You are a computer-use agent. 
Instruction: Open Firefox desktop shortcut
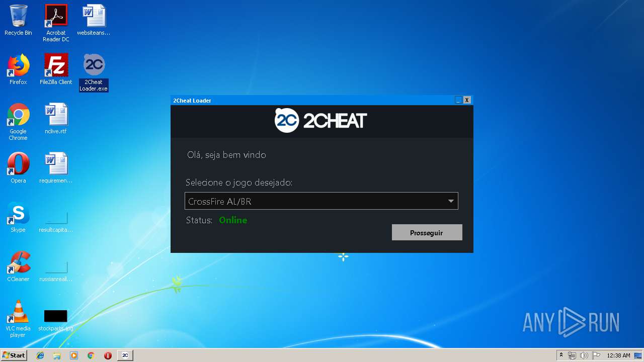click(x=18, y=69)
